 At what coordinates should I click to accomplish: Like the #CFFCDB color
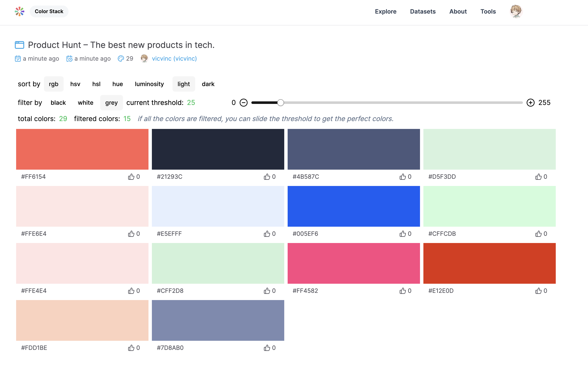coord(538,234)
